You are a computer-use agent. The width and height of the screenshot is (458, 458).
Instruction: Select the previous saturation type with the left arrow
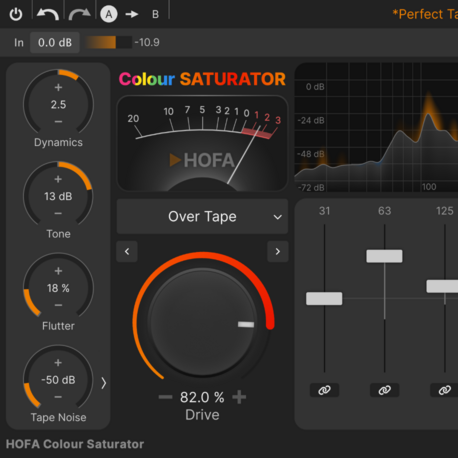tap(127, 251)
